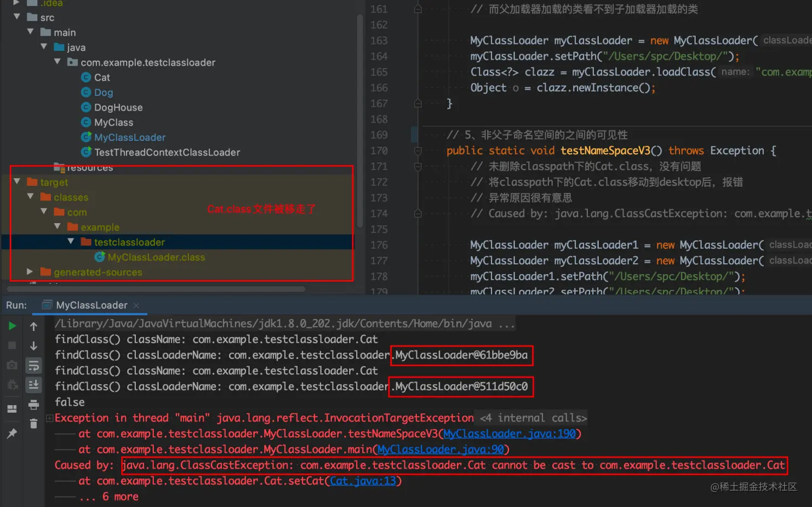812x507 pixels.
Task: Select MyClassLoader java file in tree
Action: coord(130,138)
